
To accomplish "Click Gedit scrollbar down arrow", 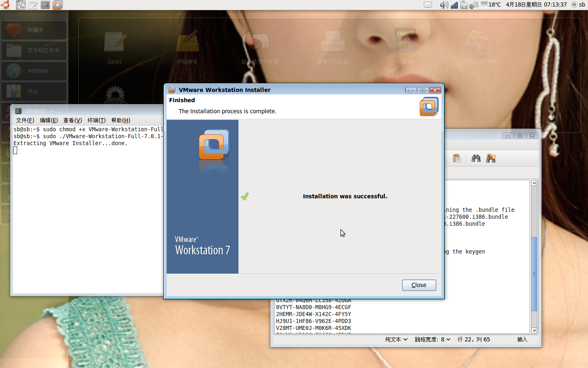I will tap(534, 330).
